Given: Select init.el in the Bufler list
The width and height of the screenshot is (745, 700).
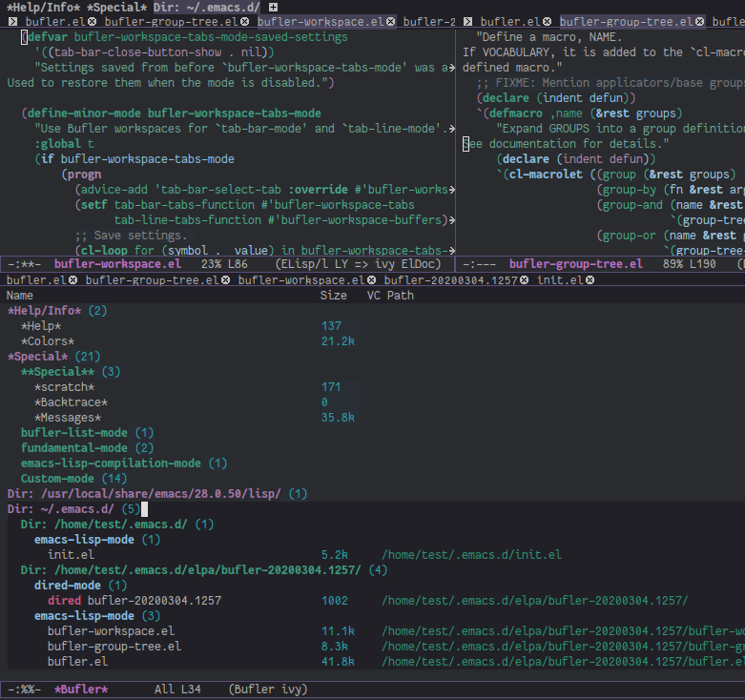Looking at the screenshot, I should (71, 555).
